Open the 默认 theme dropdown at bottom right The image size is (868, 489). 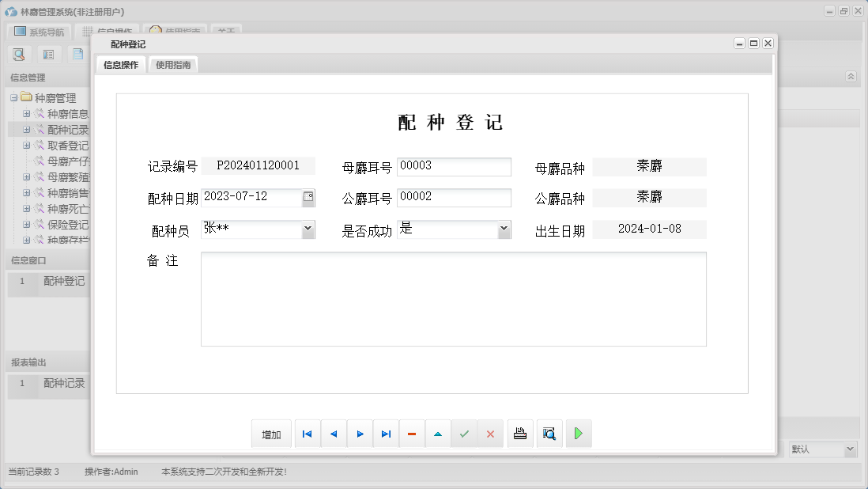850,449
